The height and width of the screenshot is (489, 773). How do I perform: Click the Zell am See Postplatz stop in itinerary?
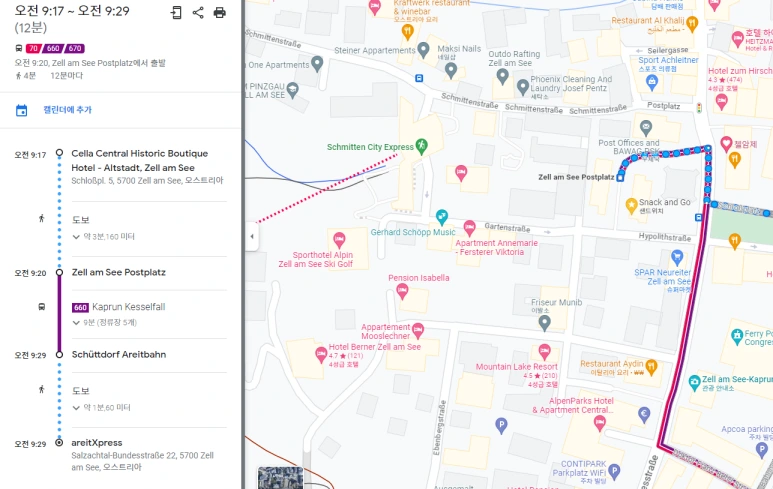click(x=118, y=272)
